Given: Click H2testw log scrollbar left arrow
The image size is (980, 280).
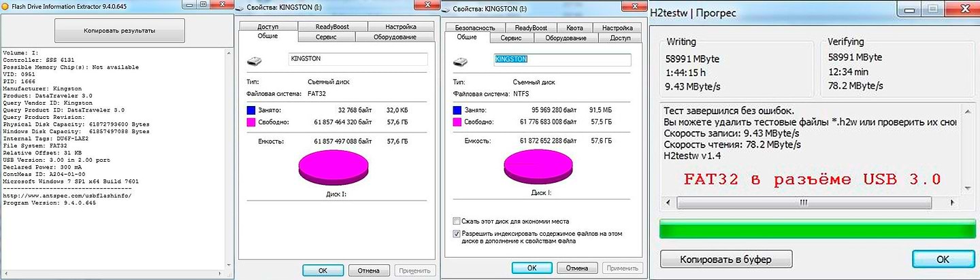Looking at the screenshot, I should 668,203.
